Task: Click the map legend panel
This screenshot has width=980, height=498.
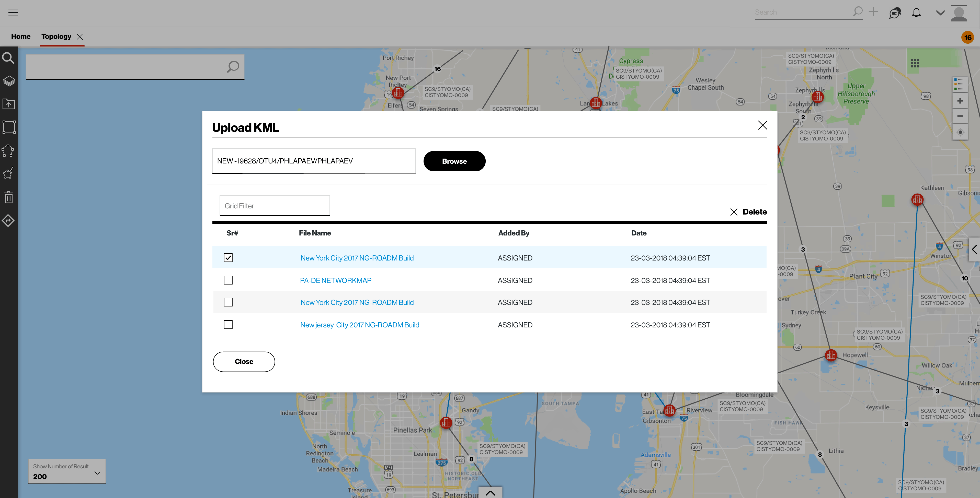Action: tap(960, 84)
